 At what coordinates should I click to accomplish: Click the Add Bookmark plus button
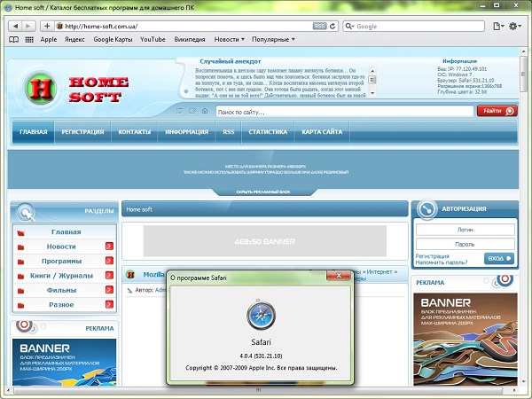(x=47, y=26)
